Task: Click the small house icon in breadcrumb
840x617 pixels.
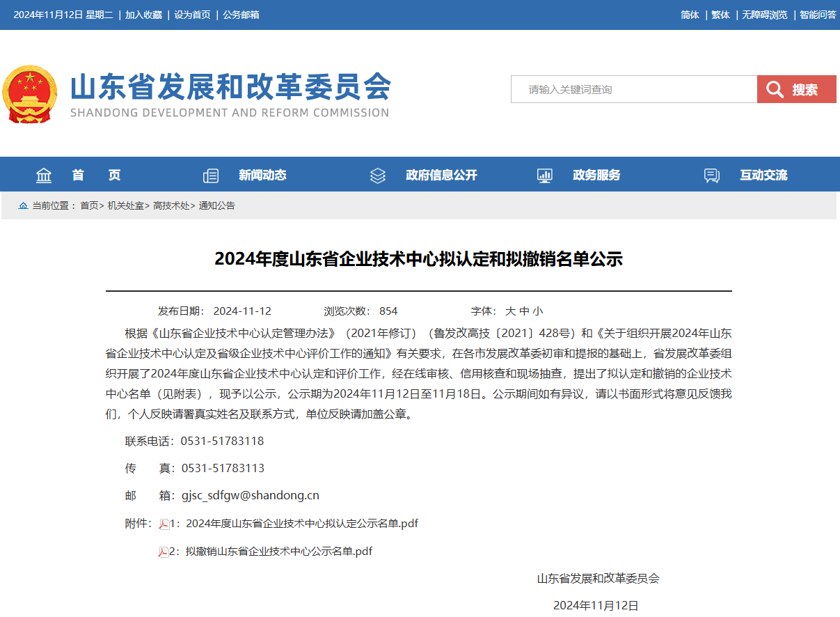Action: click(23, 205)
